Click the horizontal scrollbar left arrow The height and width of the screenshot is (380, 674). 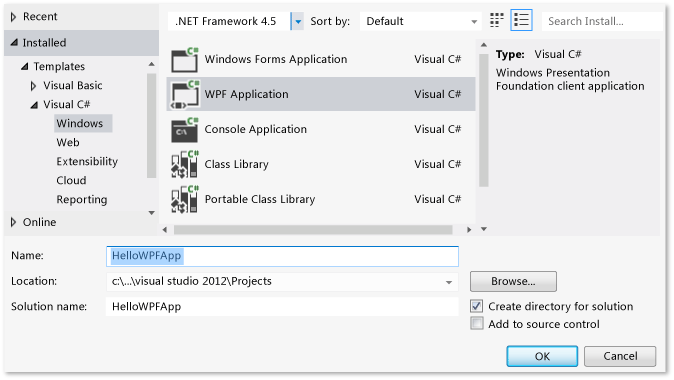tap(165, 230)
